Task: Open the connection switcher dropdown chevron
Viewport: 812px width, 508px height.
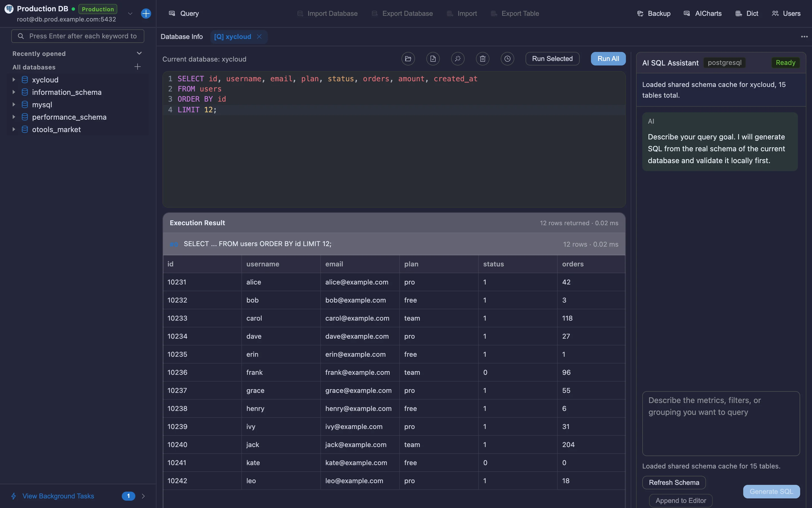Action: pos(130,14)
